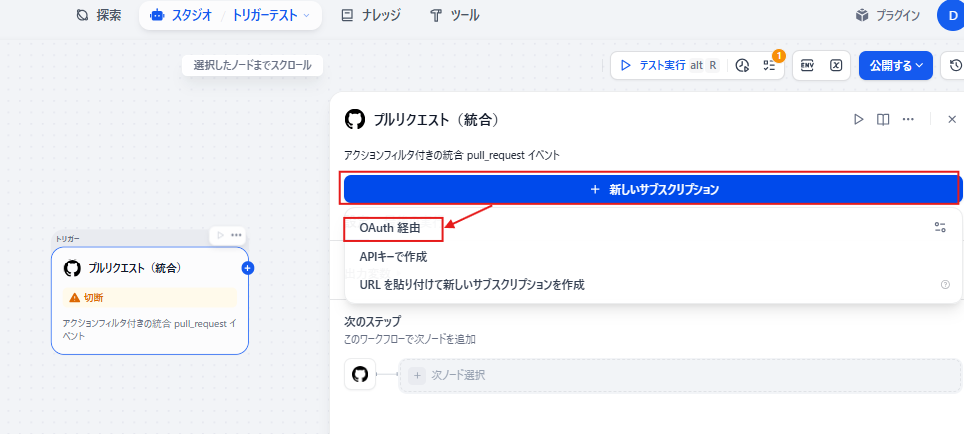964x434 pixels.
Task: Choose APIキーで作成 option
Action: [393, 256]
